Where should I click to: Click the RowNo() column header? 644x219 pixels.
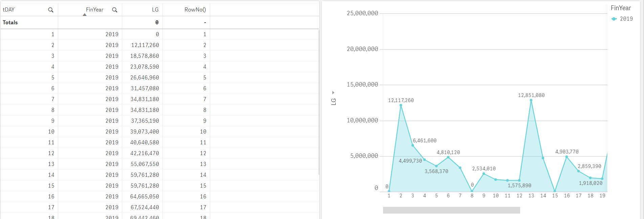pyautogui.click(x=195, y=10)
